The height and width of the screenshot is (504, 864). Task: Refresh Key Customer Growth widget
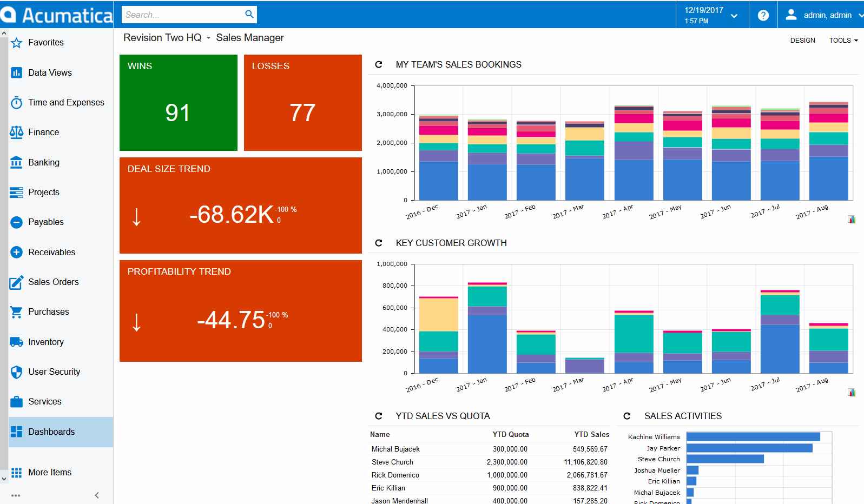pyautogui.click(x=379, y=243)
